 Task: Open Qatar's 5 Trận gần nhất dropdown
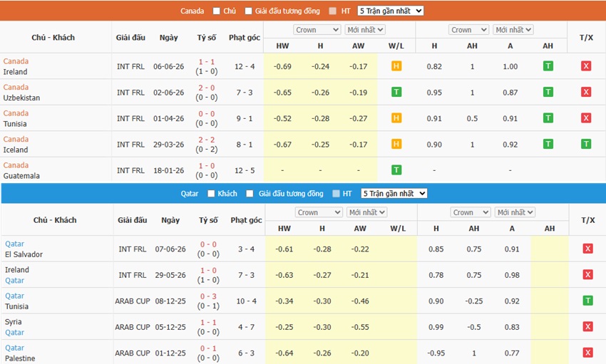coord(394,193)
